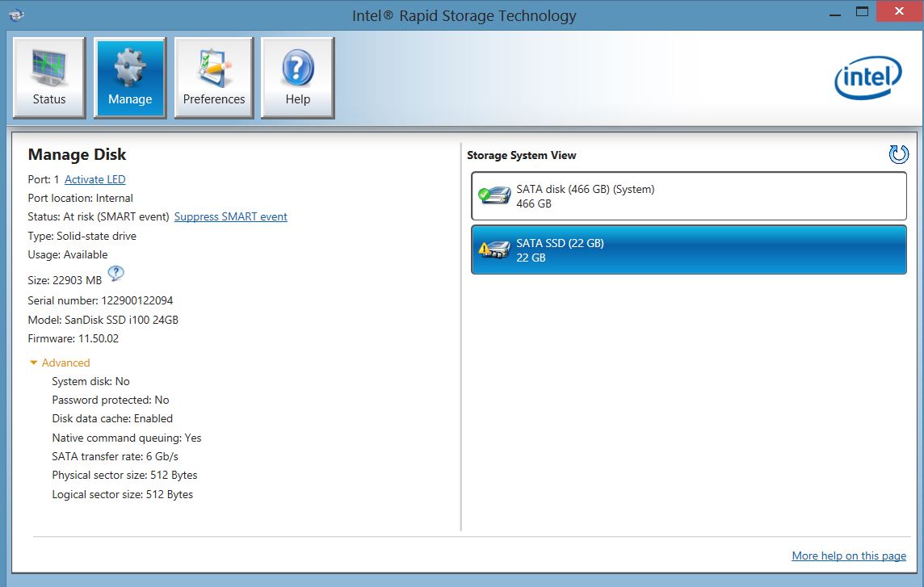Click the Status monitor icon
Screen dimensions: 924x587
[49, 68]
